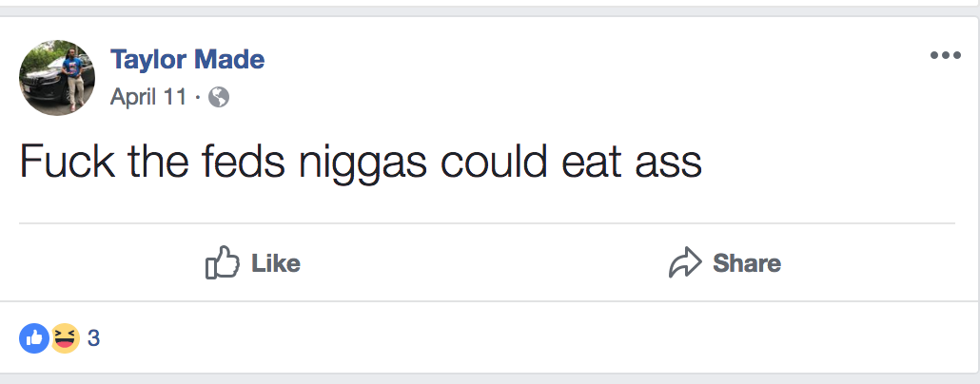Screen dimensions: 980x384
Task: Click the thumbs-up Like icon
Action: (221, 263)
